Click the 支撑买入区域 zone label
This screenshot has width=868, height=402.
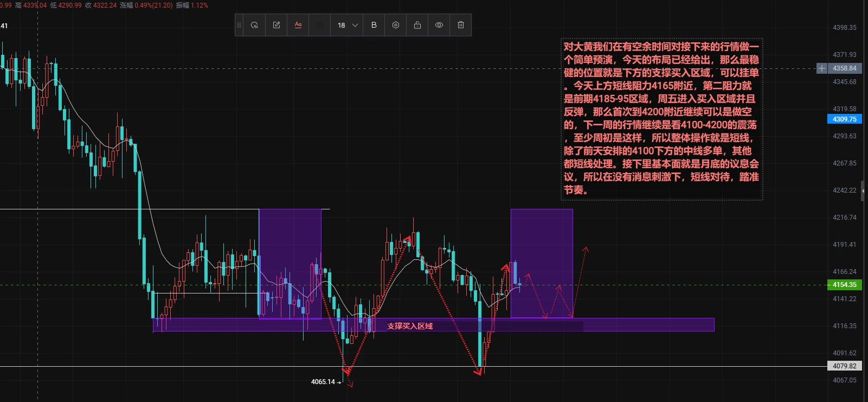410,326
